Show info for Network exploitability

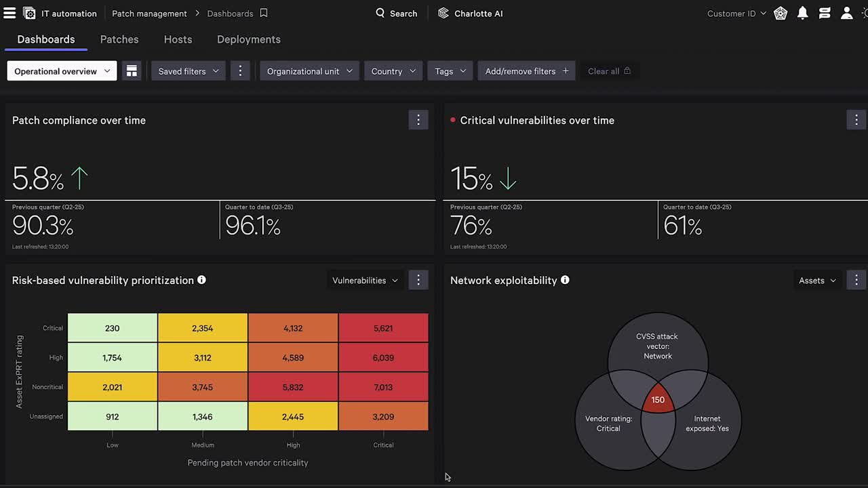(x=565, y=280)
